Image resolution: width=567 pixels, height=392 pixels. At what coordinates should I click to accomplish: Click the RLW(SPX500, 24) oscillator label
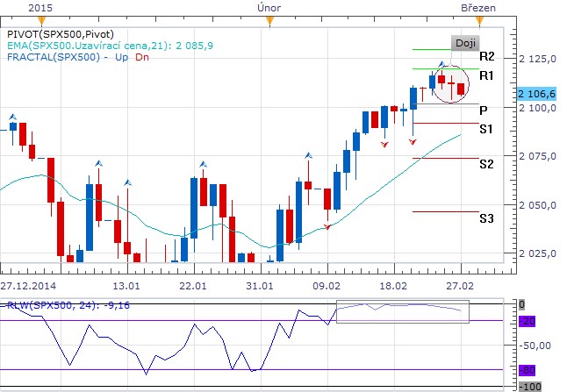tap(55, 306)
